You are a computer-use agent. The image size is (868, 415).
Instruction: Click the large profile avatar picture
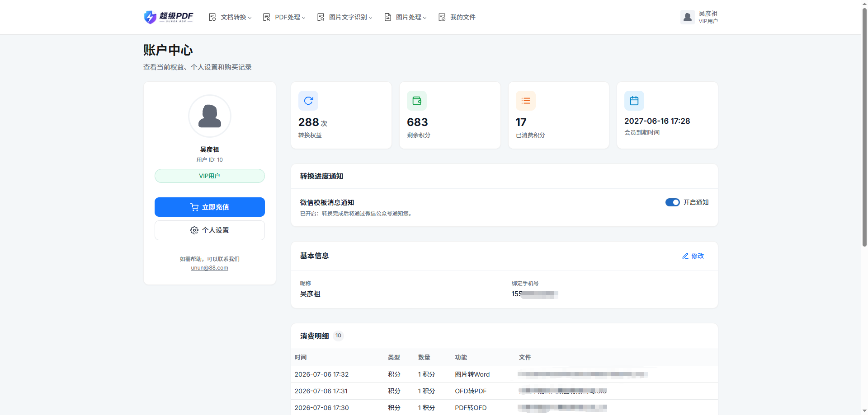pyautogui.click(x=210, y=116)
